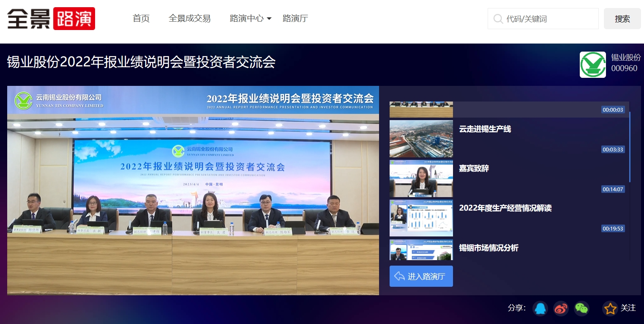This screenshot has height=324, width=644.
Task: Focus the 代码/关键词 search field
Action: pos(543,19)
